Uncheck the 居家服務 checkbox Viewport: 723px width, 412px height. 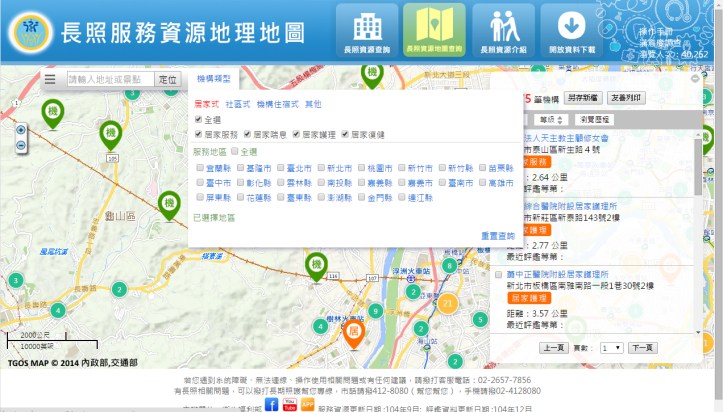tap(199, 134)
